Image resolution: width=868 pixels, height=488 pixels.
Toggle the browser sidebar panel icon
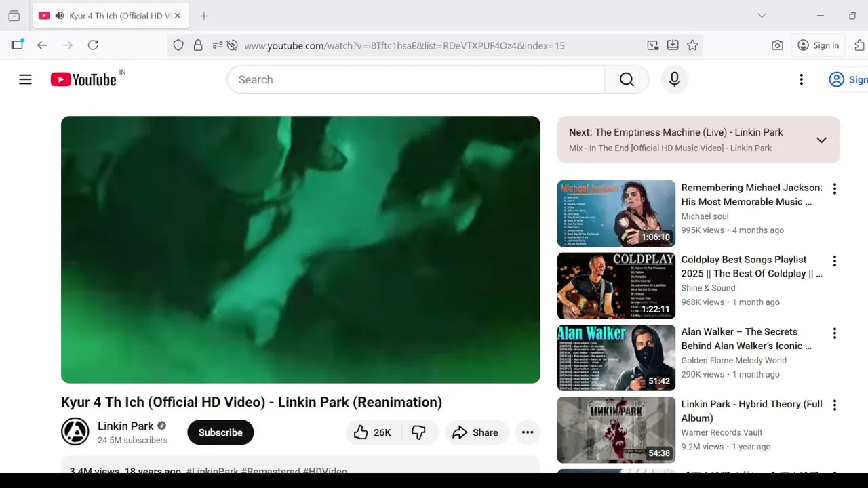17,45
